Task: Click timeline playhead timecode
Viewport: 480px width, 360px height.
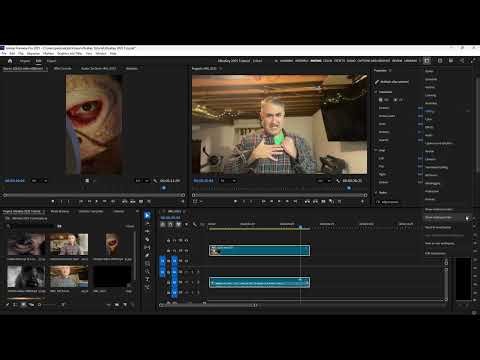Action: (x=170, y=217)
